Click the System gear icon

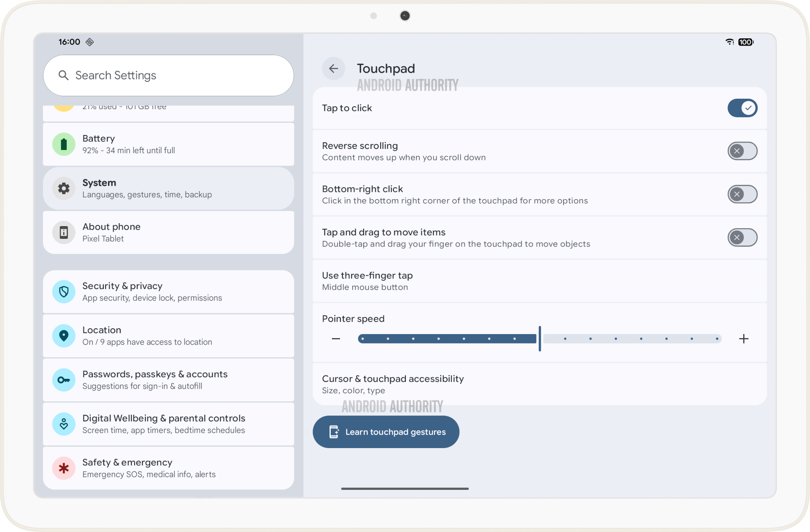pyautogui.click(x=64, y=188)
